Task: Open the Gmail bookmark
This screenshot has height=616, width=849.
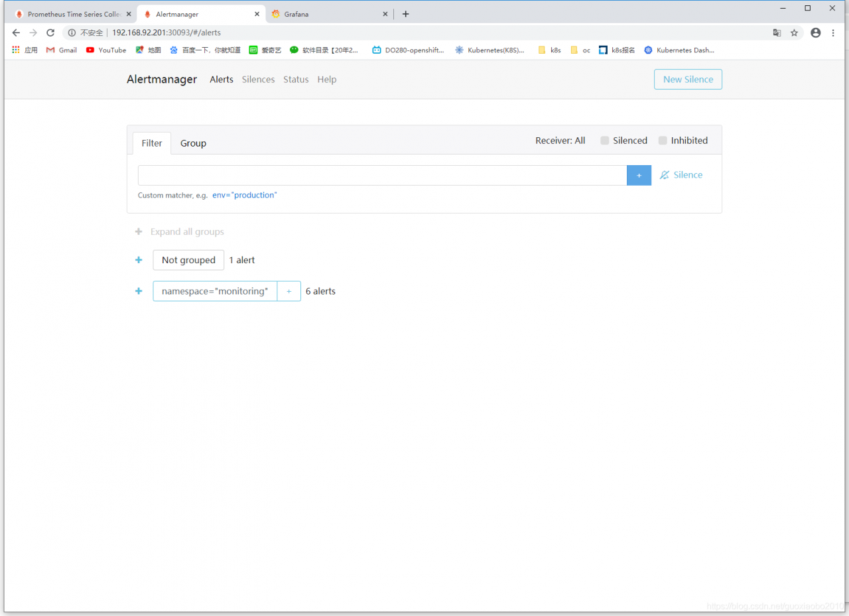Action: coord(61,50)
